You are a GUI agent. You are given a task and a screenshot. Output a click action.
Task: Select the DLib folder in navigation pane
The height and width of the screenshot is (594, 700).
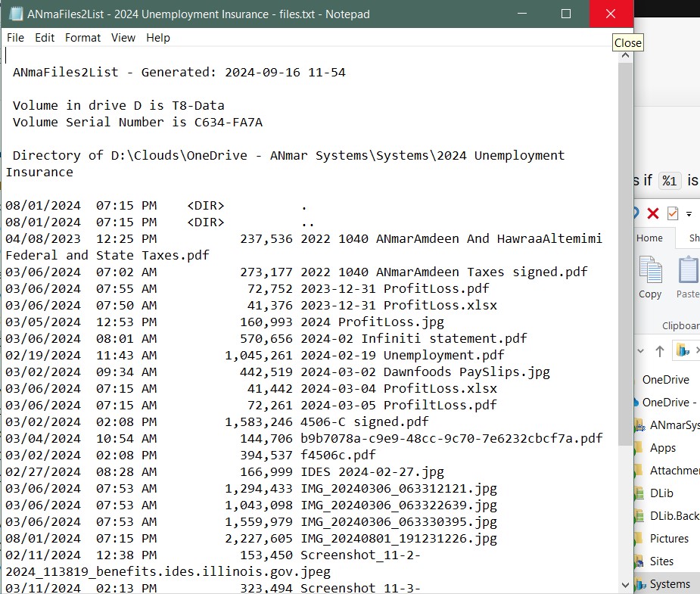661,493
